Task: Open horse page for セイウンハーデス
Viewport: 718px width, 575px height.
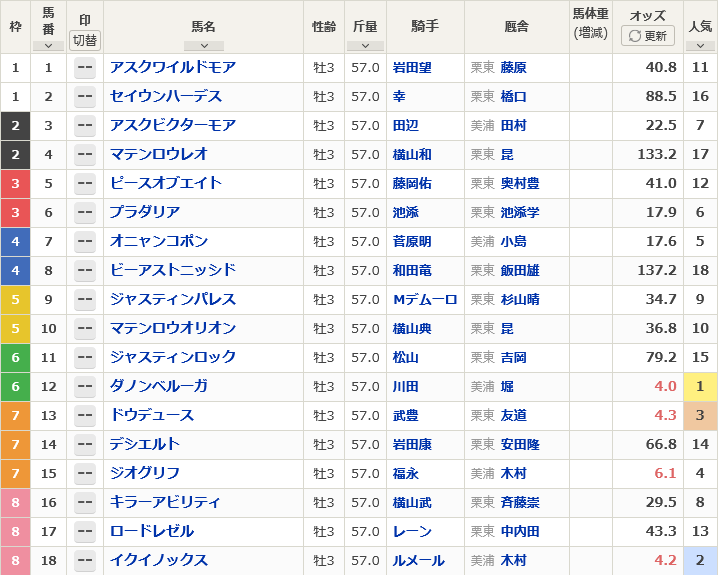Action: coord(166,96)
